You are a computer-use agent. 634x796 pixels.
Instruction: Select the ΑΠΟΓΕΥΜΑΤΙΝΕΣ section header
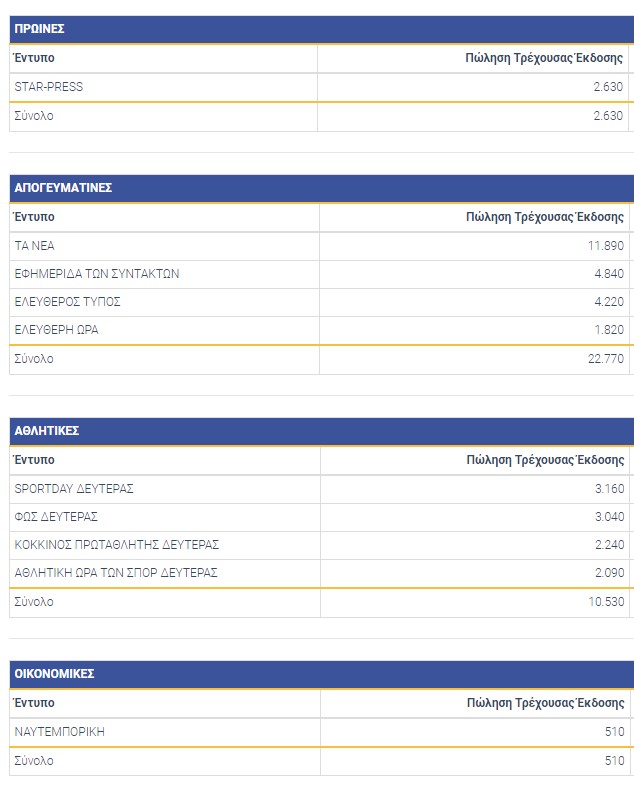[63, 188]
